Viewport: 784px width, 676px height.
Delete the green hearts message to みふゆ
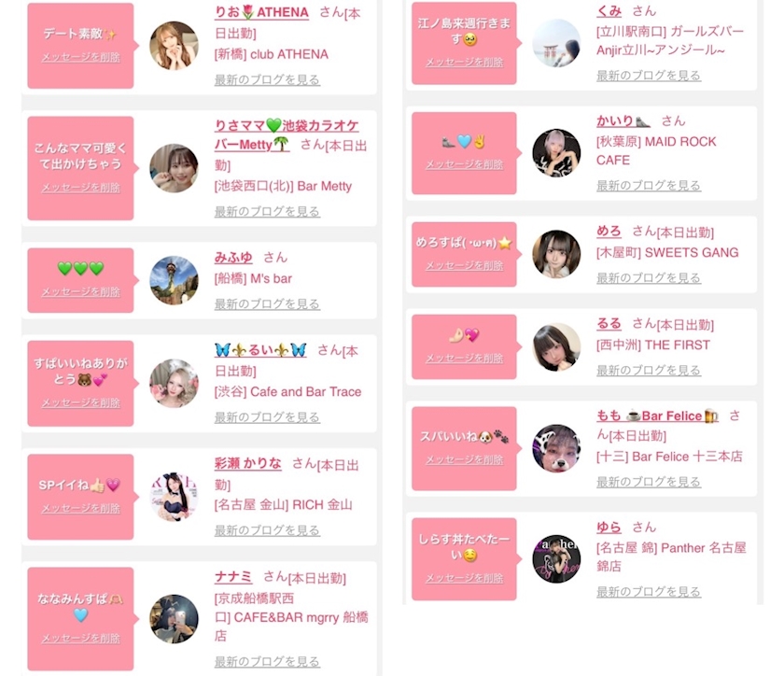[80, 291]
